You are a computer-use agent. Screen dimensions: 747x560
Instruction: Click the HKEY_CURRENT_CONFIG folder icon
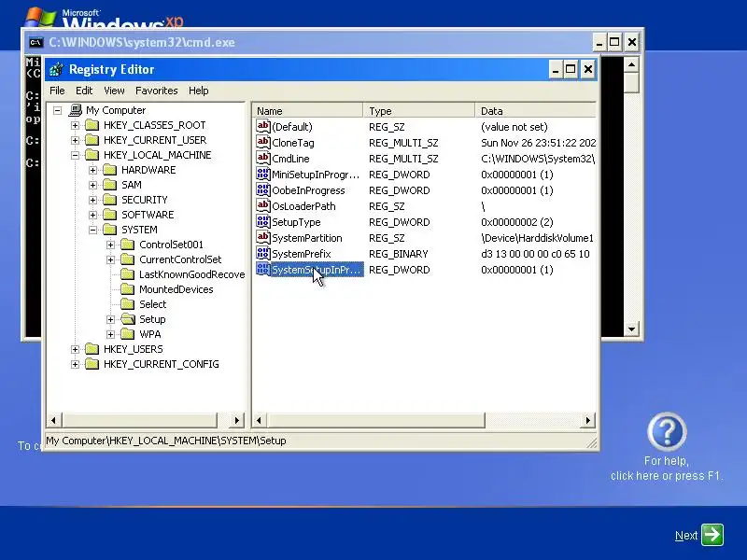pos(92,364)
